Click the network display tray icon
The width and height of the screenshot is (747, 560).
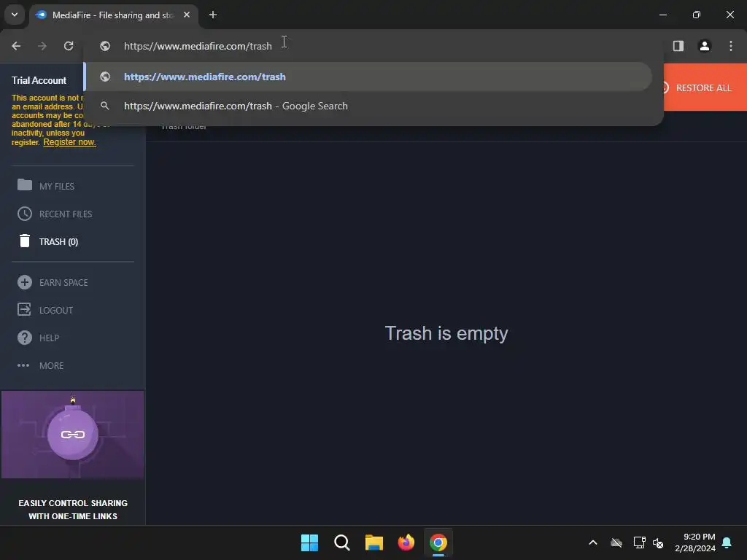pyautogui.click(x=639, y=542)
